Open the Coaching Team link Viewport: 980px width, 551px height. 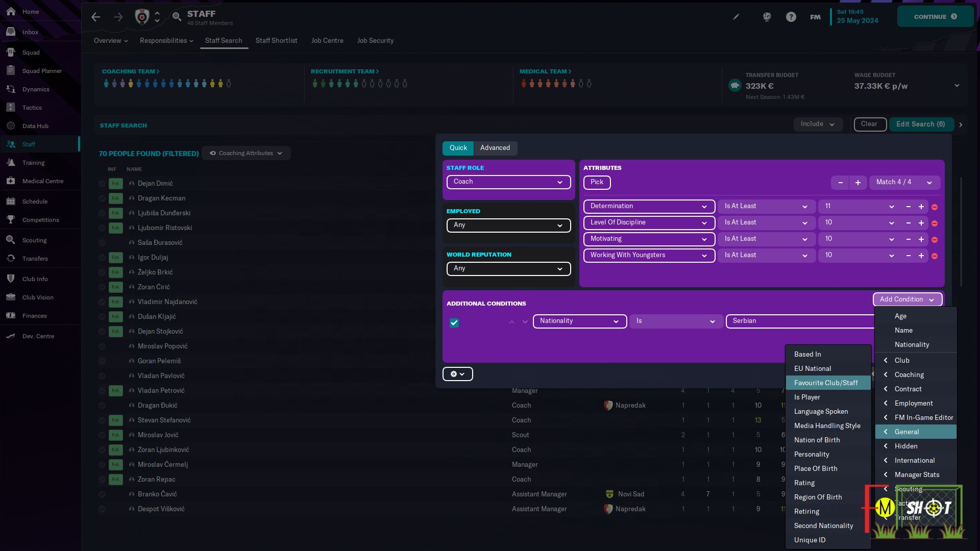coord(131,71)
